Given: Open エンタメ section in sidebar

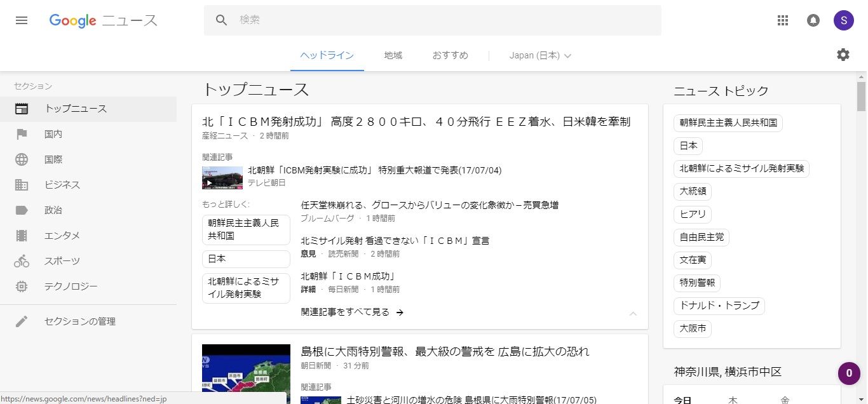Looking at the screenshot, I should pyautogui.click(x=88, y=236).
